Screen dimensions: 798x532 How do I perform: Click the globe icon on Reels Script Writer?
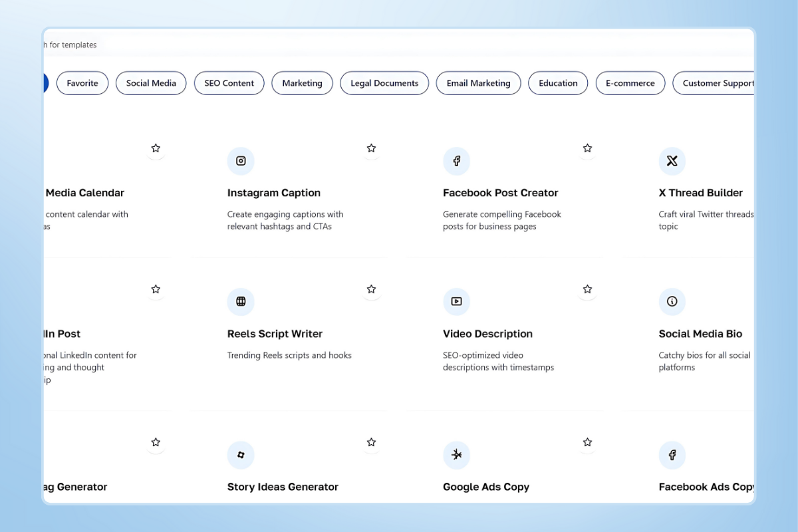pyautogui.click(x=241, y=301)
